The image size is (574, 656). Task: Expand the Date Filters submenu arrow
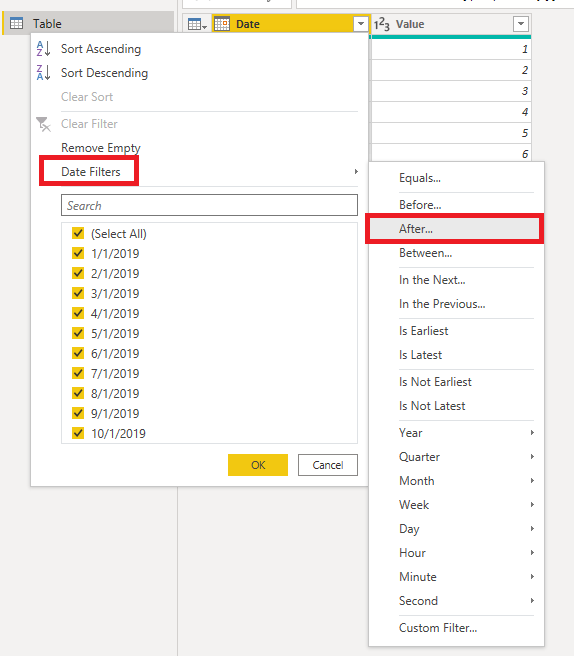(356, 172)
